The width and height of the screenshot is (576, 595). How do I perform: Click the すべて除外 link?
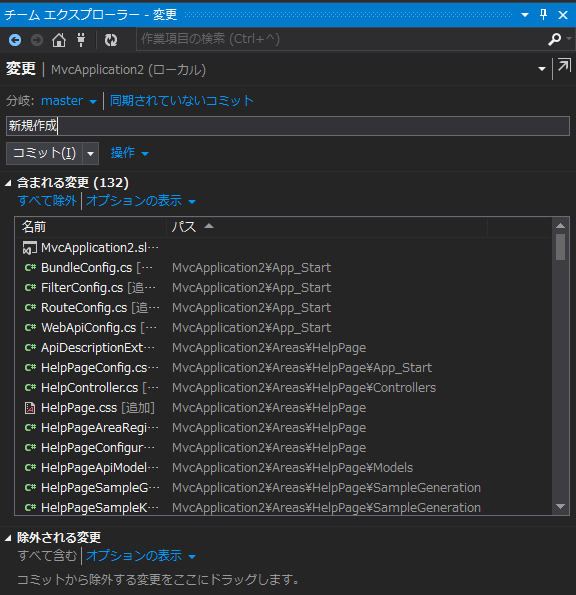pyautogui.click(x=47, y=200)
